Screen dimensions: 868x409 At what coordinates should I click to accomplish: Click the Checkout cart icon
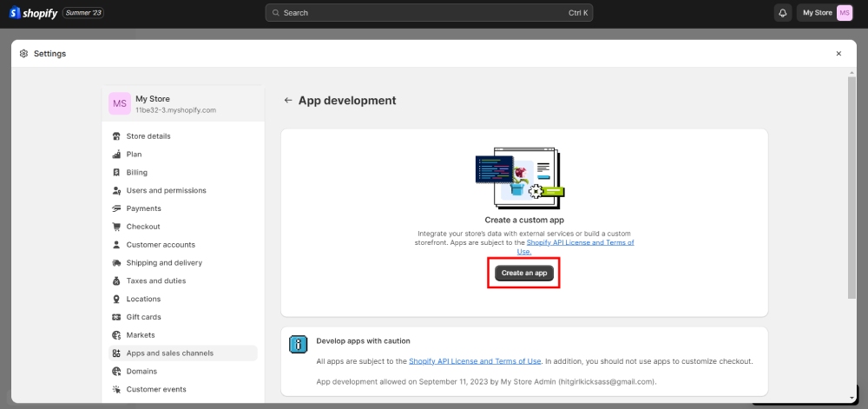[x=116, y=227]
